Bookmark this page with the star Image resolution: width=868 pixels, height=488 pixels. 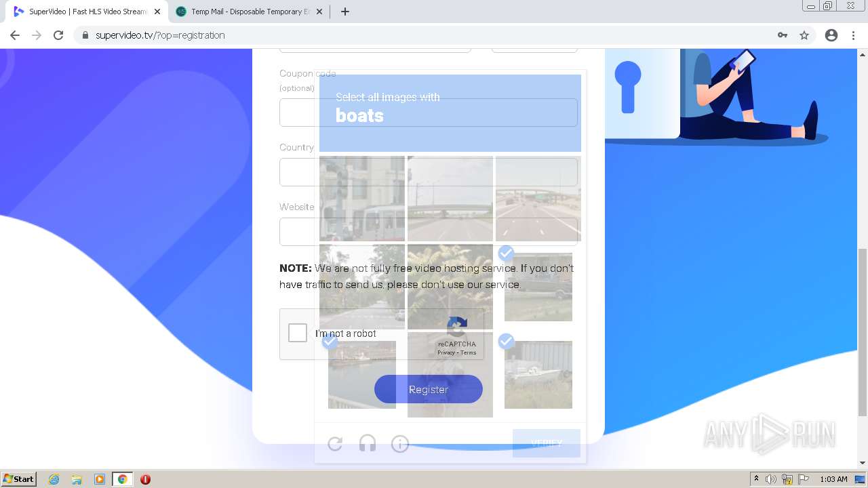tap(804, 35)
